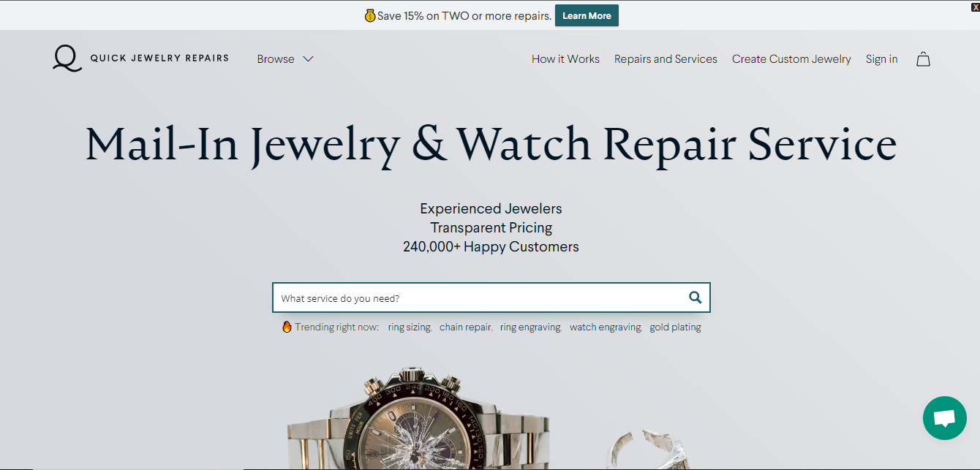Open the shopping bag cart icon
Image resolution: width=980 pixels, height=470 pixels.
pos(923,59)
